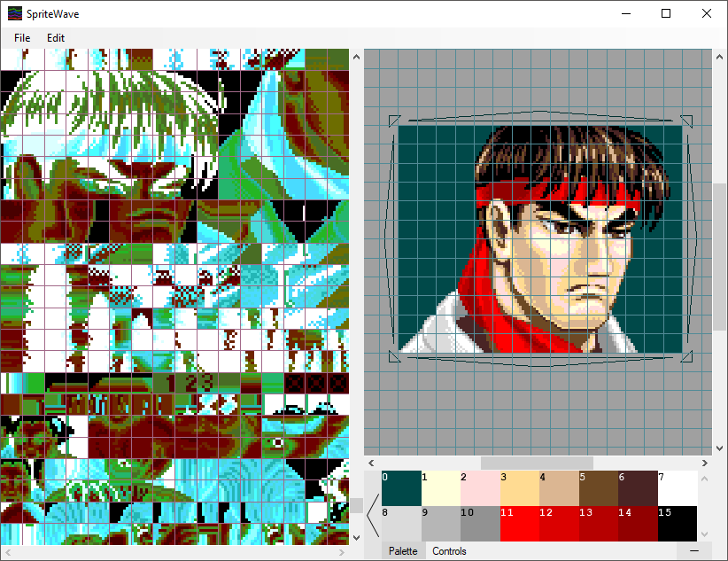Viewport: 728px width, 561px height.
Task: Choose palette color 11 bright red
Action: tap(520, 524)
